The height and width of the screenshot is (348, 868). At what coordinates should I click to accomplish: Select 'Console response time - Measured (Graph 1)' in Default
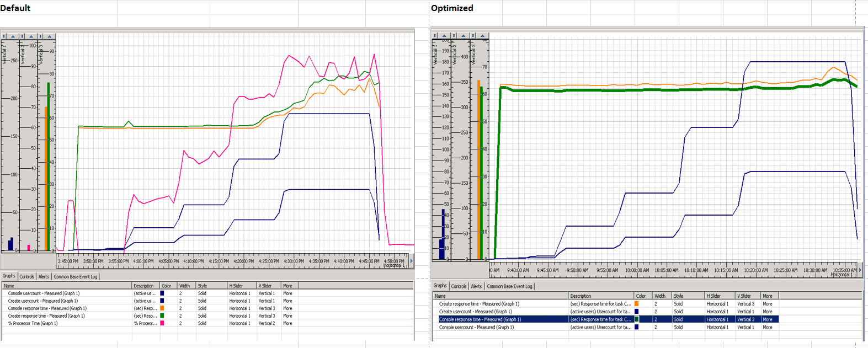tap(47, 308)
